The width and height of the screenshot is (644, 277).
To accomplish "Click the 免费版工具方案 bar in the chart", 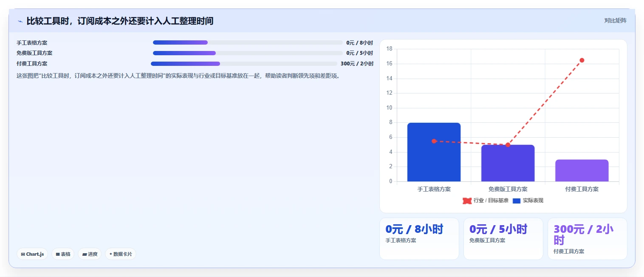I will click(x=508, y=163).
